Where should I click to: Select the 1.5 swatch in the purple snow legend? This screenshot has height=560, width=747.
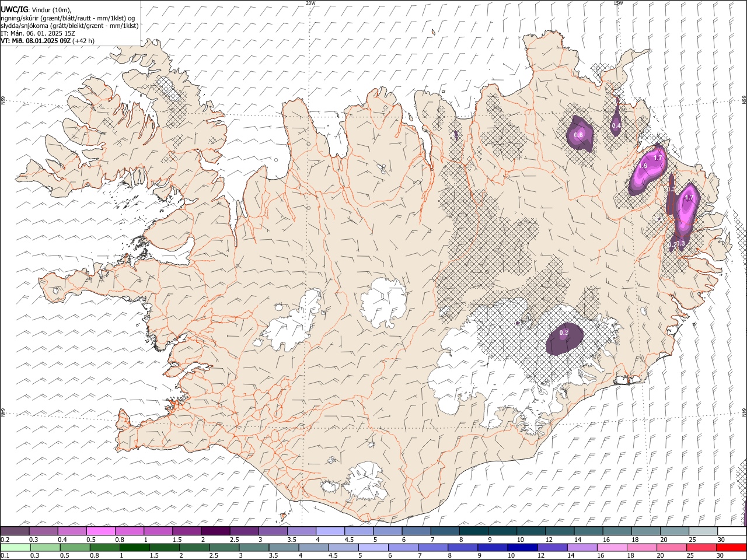[186, 531]
